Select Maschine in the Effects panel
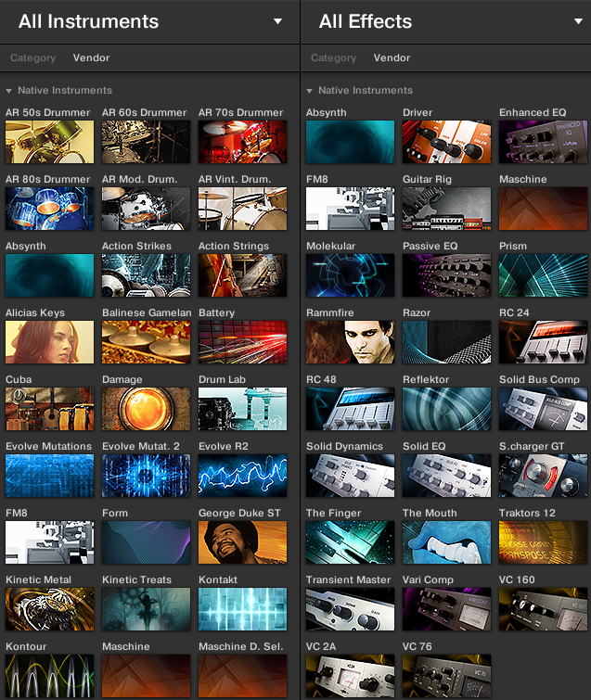Viewport: 591px width, 700px height. [x=543, y=209]
